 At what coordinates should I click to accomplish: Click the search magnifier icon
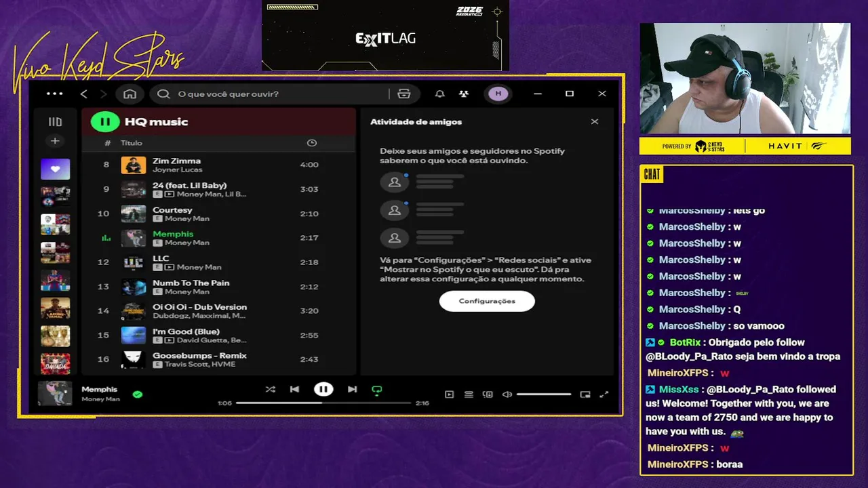[x=163, y=94]
